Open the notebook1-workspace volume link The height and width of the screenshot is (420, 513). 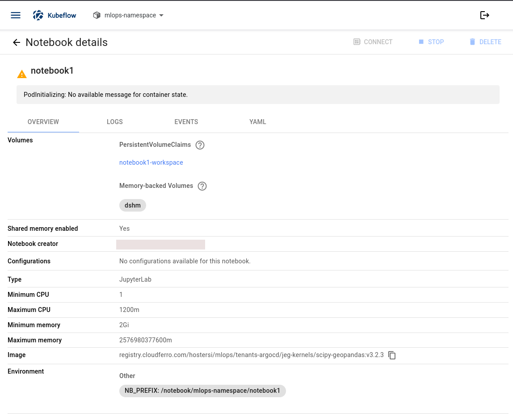coord(151,162)
